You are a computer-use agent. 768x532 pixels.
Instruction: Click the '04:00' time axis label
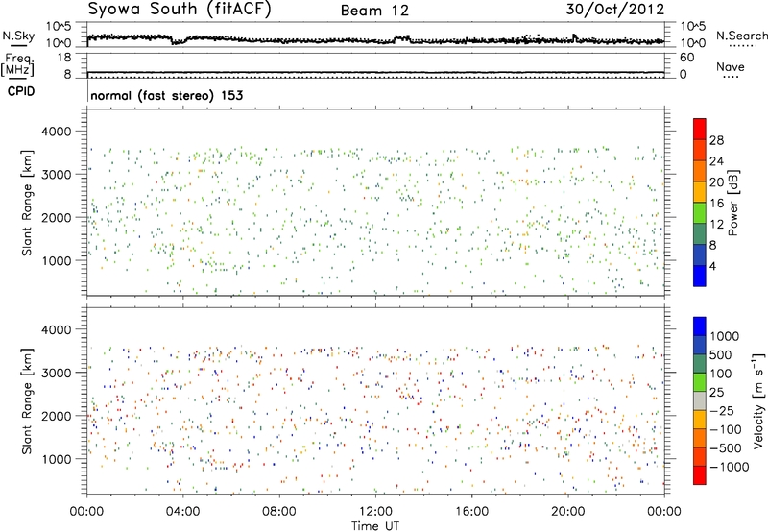(182, 512)
